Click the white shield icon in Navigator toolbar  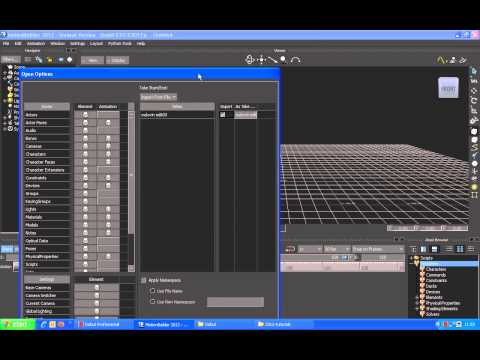point(70,60)
